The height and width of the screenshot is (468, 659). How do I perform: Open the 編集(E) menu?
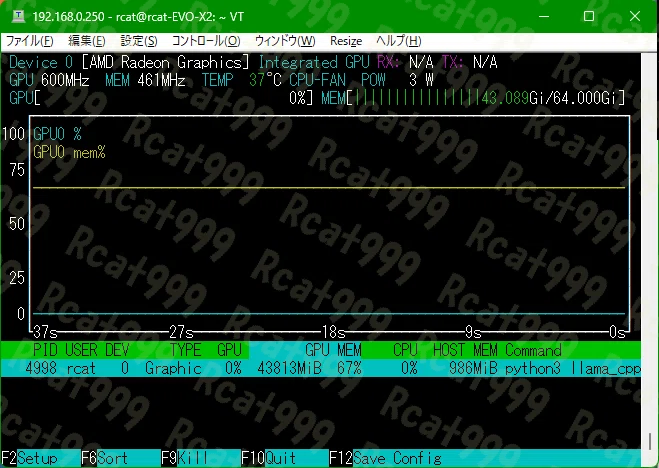[x=87, y=41]
